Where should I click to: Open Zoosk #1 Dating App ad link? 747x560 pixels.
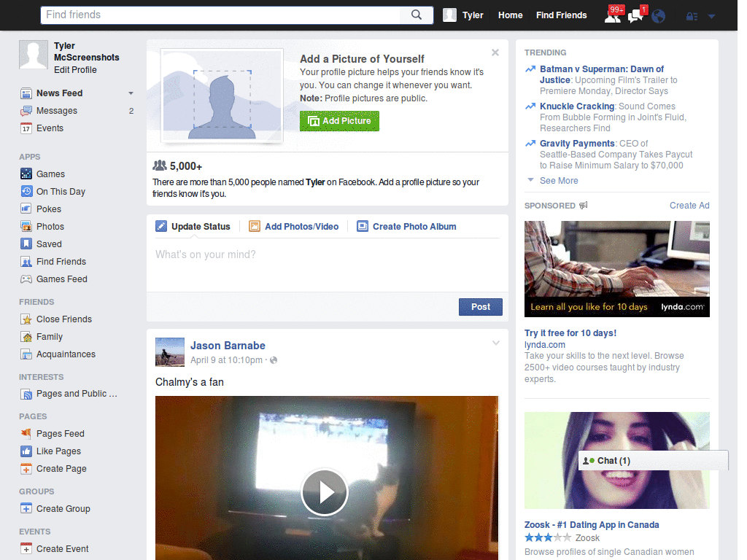point(592,525)
